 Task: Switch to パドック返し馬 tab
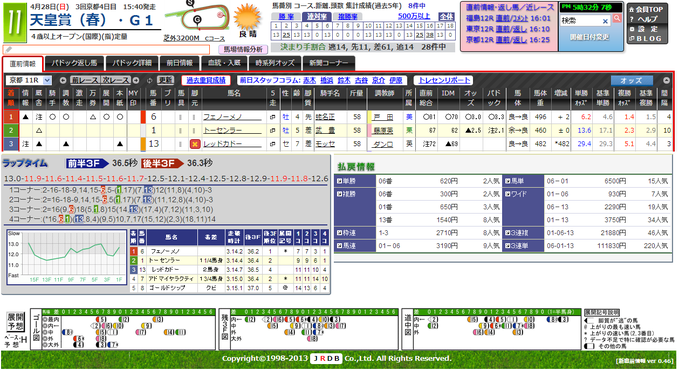(74, 63)
